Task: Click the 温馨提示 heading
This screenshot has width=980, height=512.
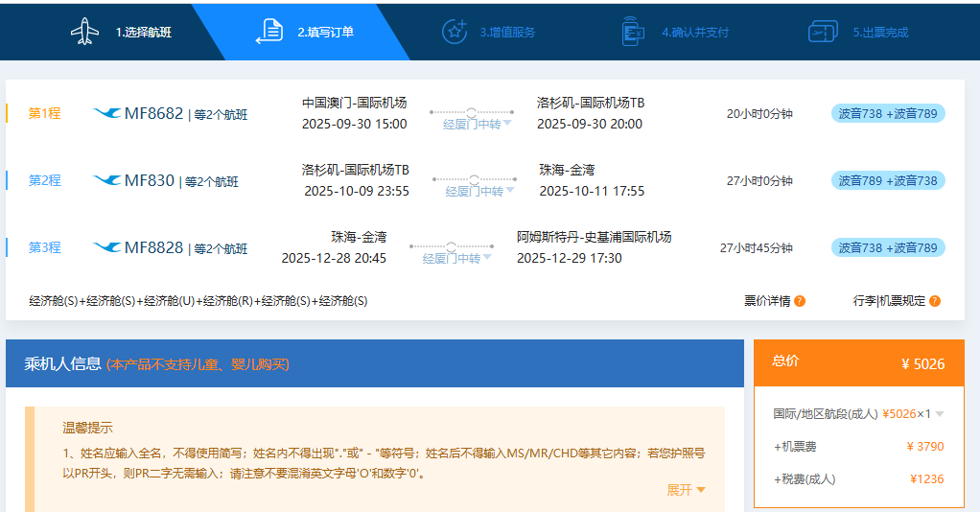Action: tap(87, 428)
